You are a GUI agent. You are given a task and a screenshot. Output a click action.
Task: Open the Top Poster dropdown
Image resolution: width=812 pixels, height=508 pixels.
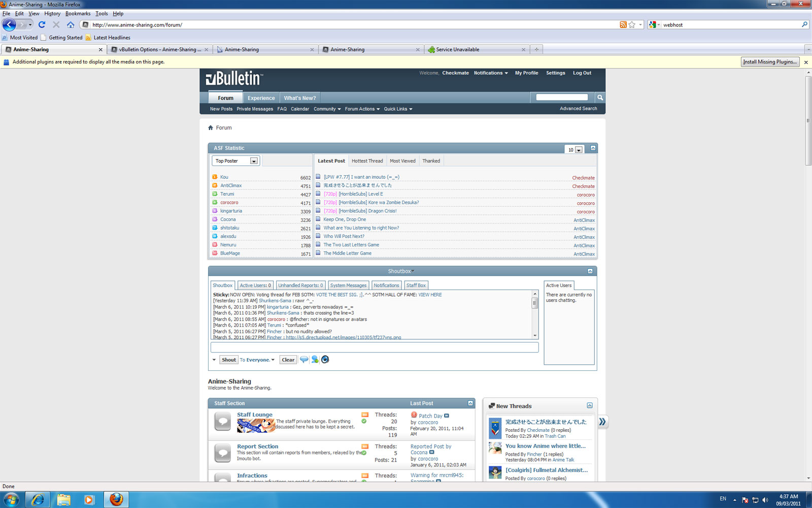pyautogui.click(x=236, y=161)
